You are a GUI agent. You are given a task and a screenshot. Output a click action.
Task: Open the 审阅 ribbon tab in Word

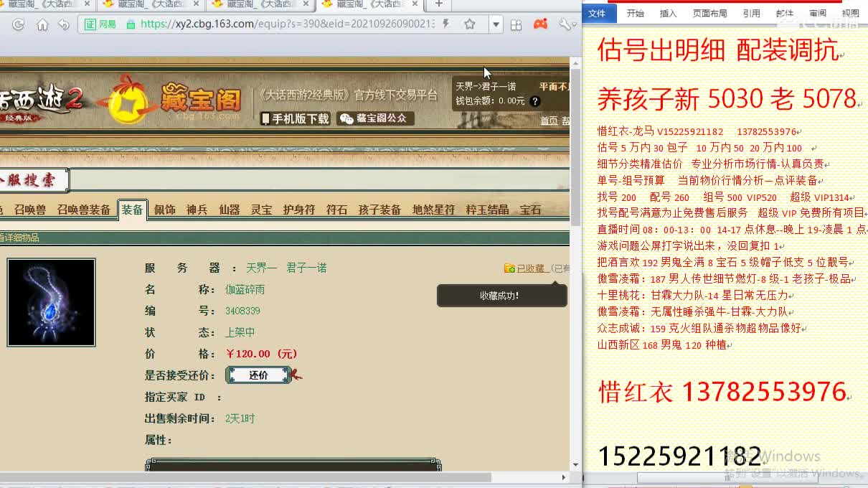pyautogui.click(x=817, y=13)
